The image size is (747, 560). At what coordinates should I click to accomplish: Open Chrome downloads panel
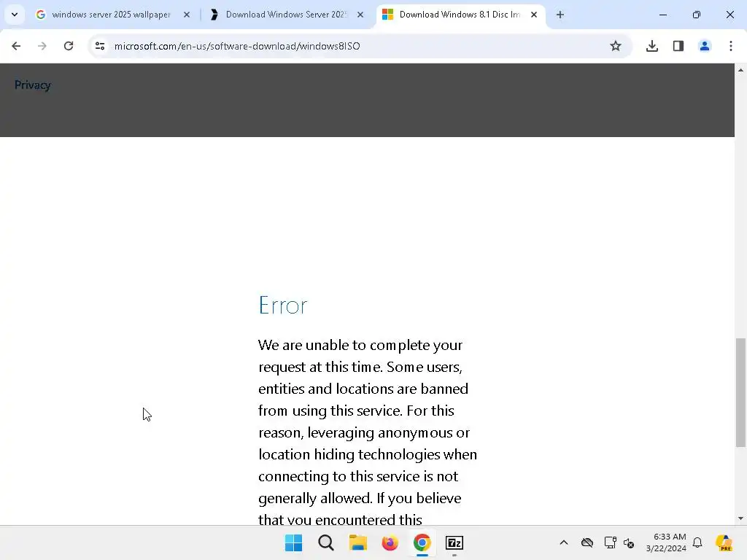(652, 46)
